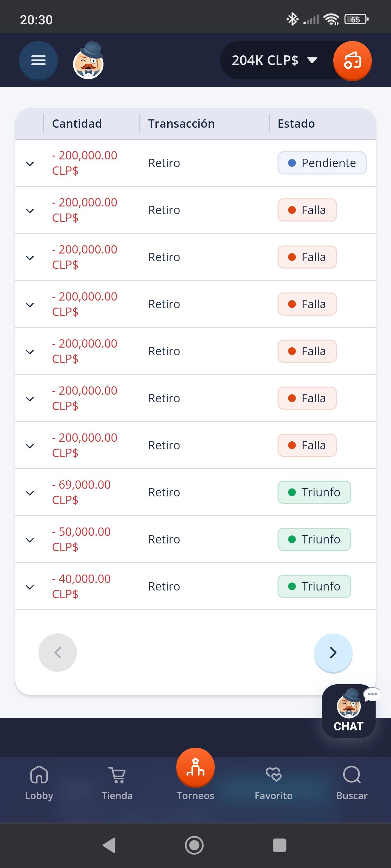391x868 pixels.
Task: Tap the Pendiente status badge
Action: click(x=322, y=163)
